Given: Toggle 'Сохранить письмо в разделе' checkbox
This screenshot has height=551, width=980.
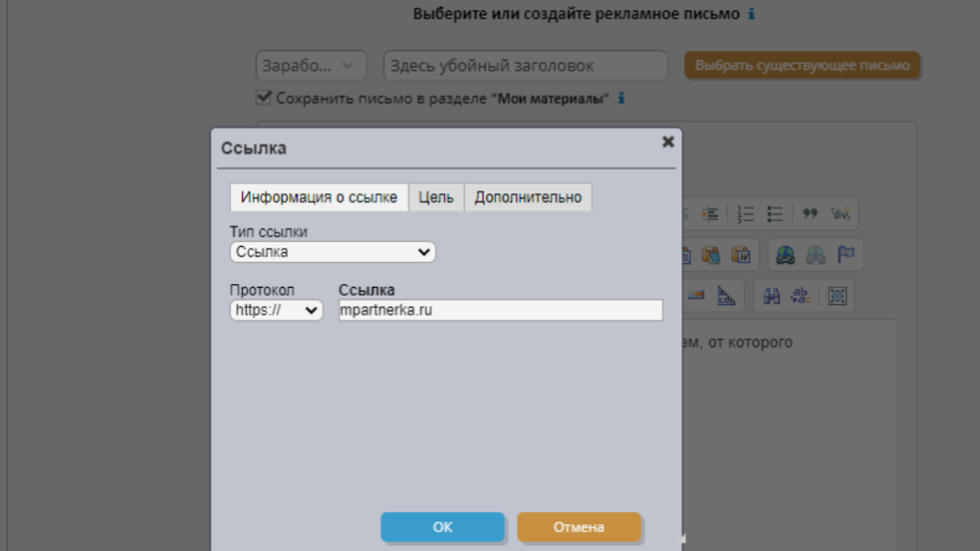Looking at the screenshot, I should point(264,98).
